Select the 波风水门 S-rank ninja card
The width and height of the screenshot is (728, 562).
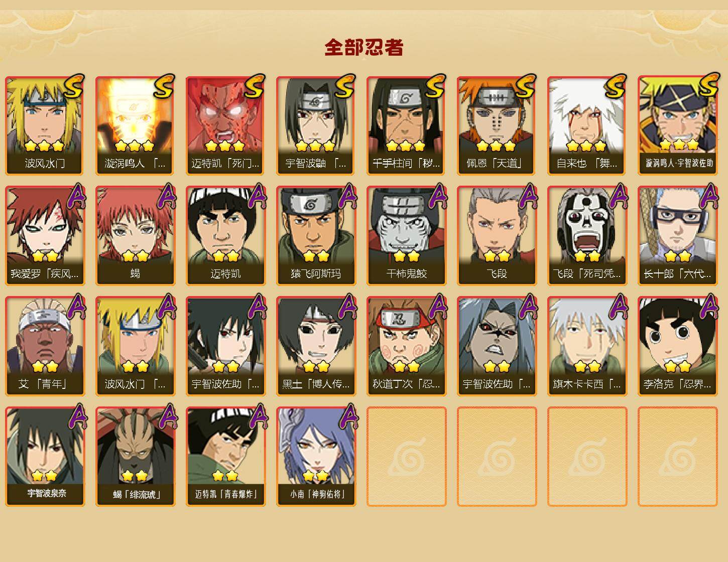pyautogui.click(x=45, y=125)
